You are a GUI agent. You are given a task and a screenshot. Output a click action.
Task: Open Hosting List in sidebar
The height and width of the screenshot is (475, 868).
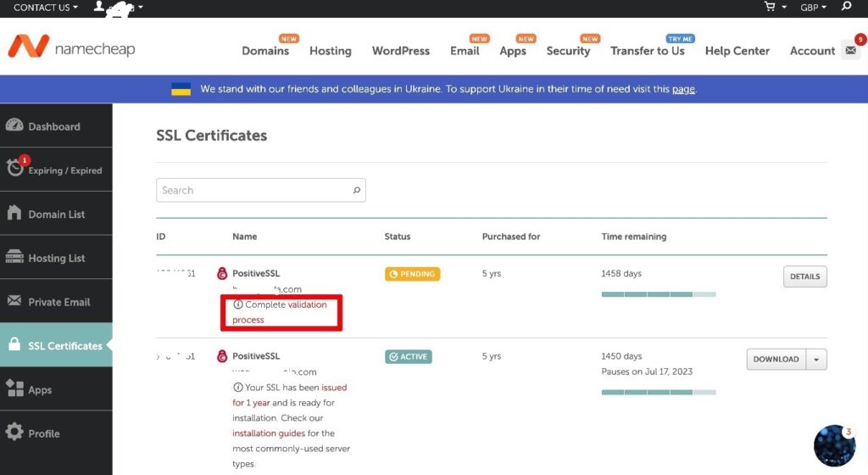coord(56,257)
